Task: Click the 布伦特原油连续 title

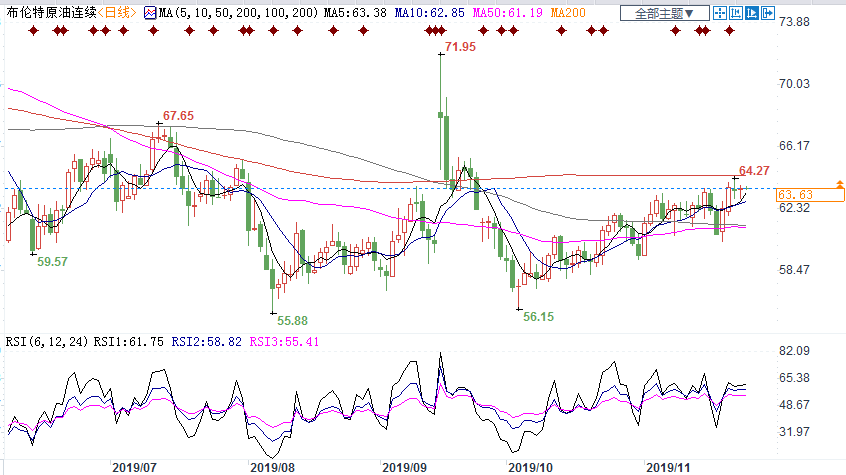Action: (x=51, y=12)
